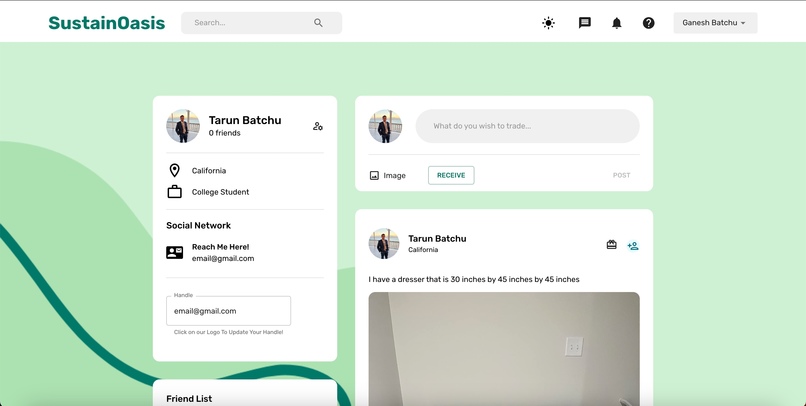The image size is (806, 406).
Task: Expand the Ganesh Batchu account dropdown
Action: pos(715,23)
